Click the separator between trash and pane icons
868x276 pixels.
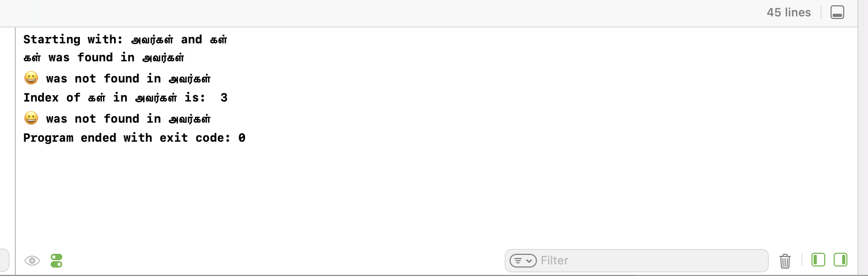point(802,260)
